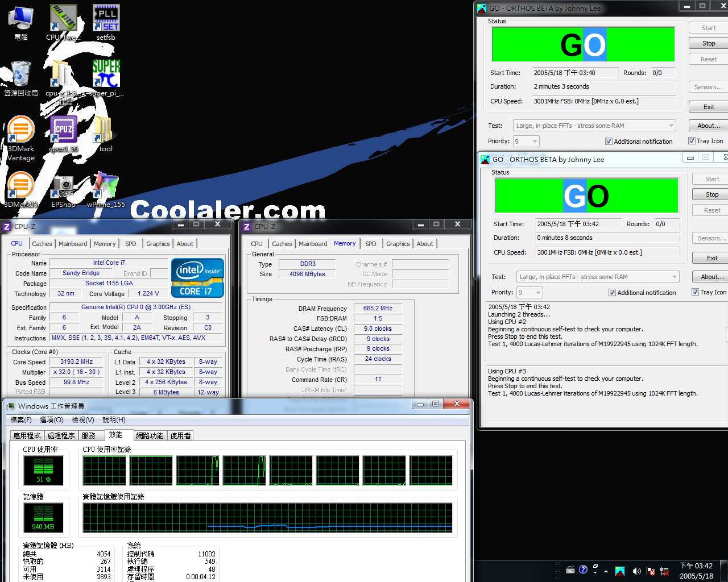Launch the 3DMark Vantage shortcut
The width and height of the screenshot is (728, 582).
pyautogui.click(x=20, y=138)
